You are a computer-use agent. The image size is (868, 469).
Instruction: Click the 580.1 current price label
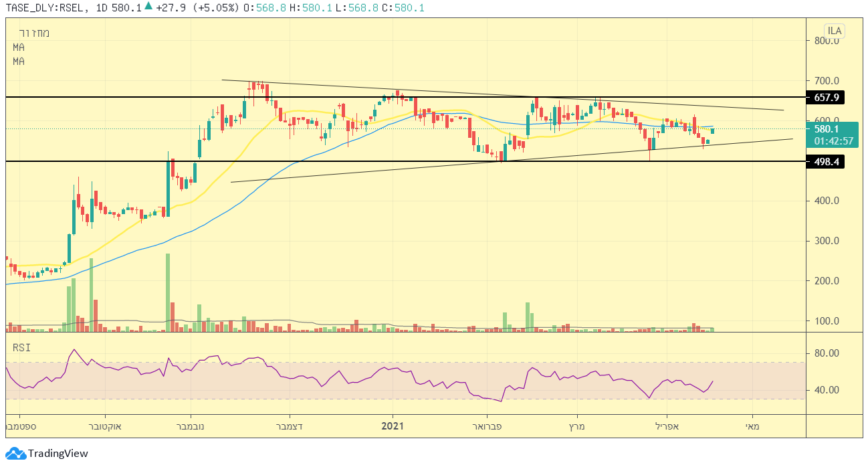pyautogui.click(x=827, y=128)
